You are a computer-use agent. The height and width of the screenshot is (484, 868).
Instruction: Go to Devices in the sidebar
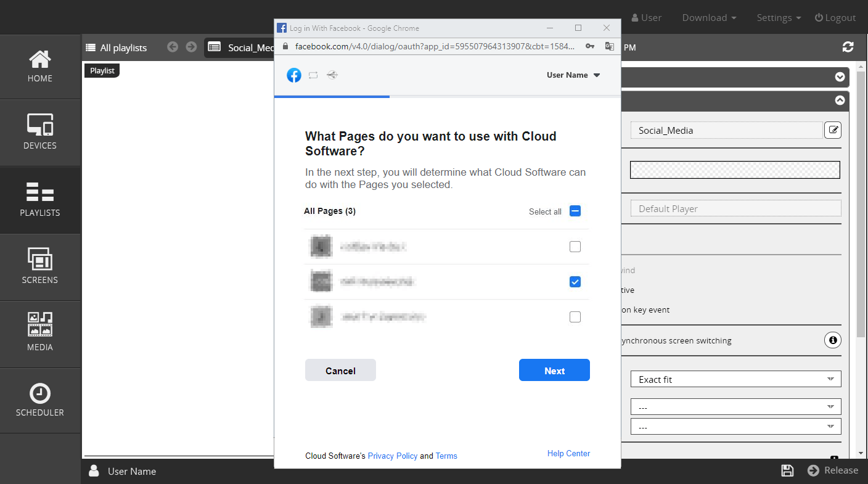(40, 133)
